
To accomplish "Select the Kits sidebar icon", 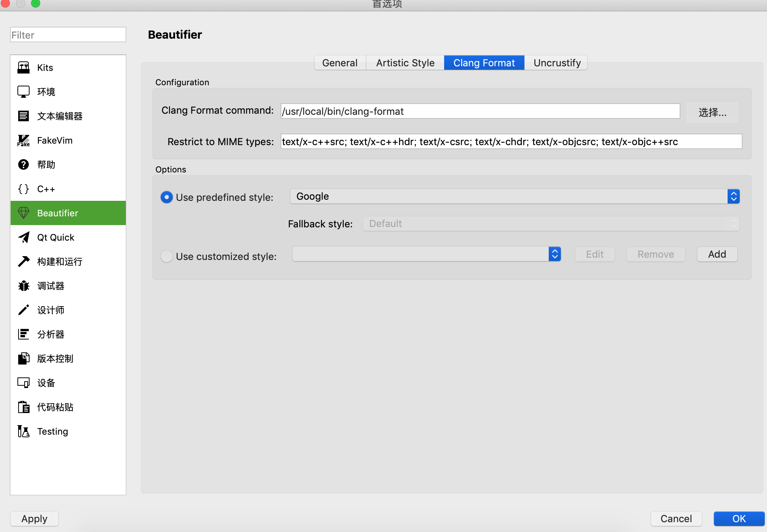I will coord(23,67).
